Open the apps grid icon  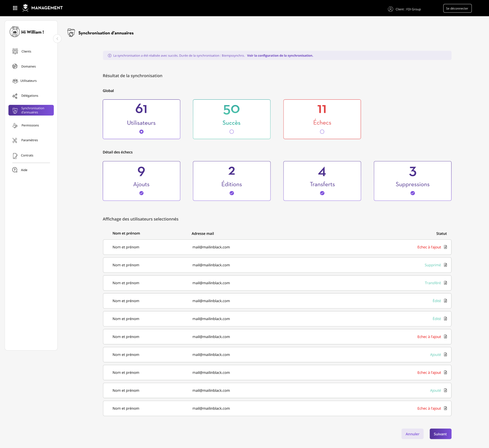point(15,8)
